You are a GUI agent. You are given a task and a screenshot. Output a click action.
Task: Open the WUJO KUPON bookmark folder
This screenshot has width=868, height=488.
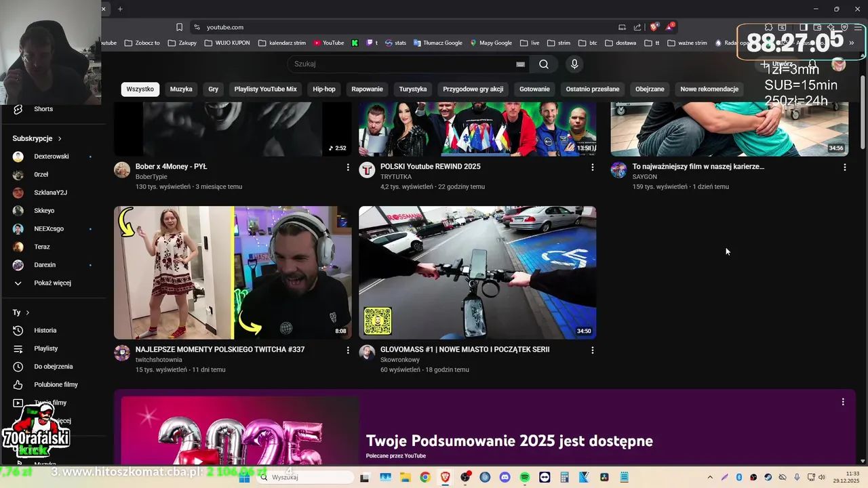coord(226,43)
